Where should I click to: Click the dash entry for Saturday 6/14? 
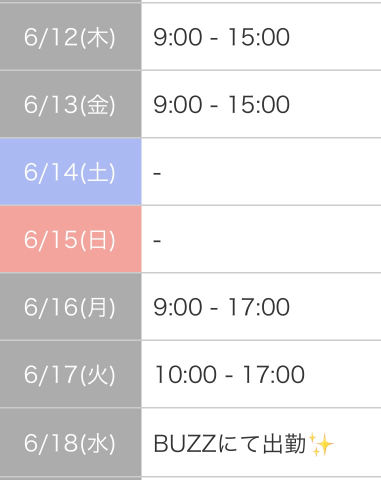pos(157,173)
